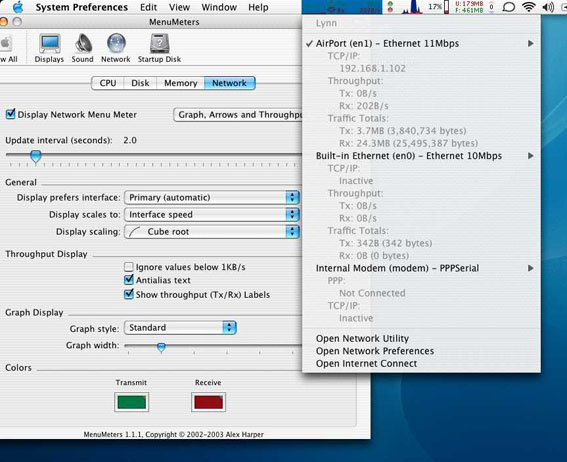The height and width of the screenshot is (462, 567).
Task: Open the View menu
Action: point(179,7)
